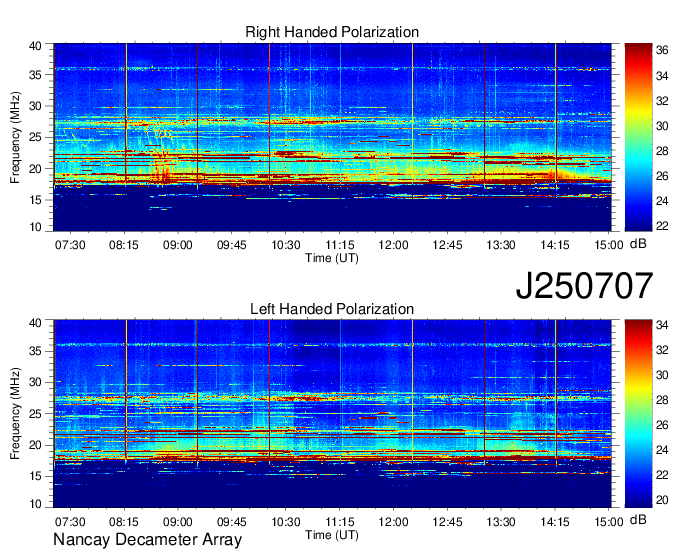The height and width of the screenshot is (552, 680).
Task: Select the J250707 observation label
Action: tap(584, 286)
